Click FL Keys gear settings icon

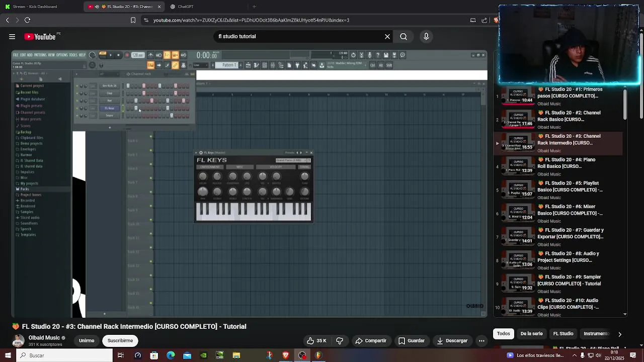201,153
